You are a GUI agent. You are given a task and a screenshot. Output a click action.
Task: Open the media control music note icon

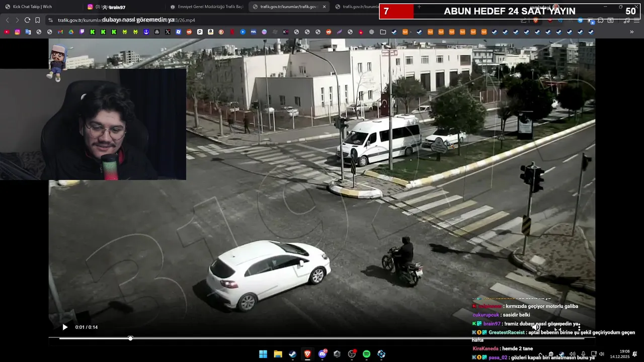tap(626, 20)
